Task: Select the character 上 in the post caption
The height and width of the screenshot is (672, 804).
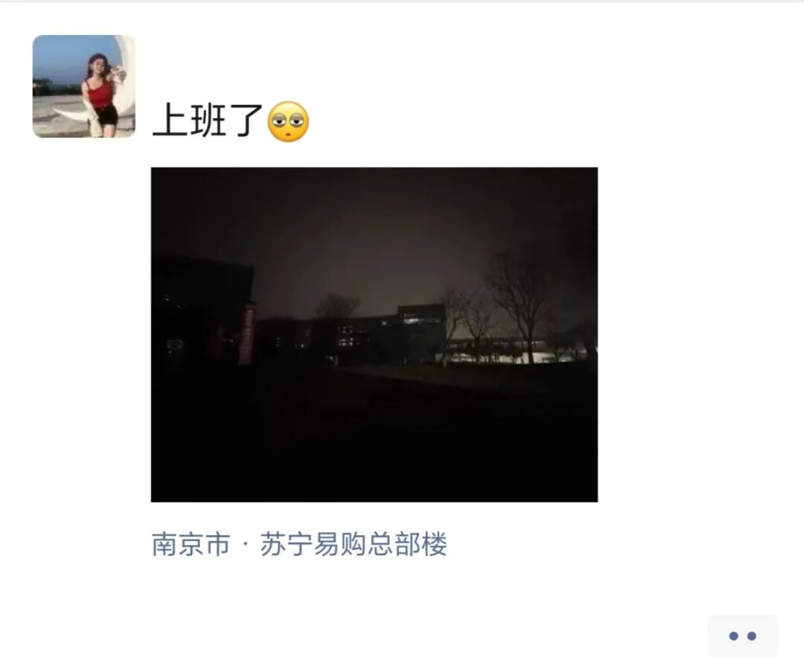Action: click(170, 121)
